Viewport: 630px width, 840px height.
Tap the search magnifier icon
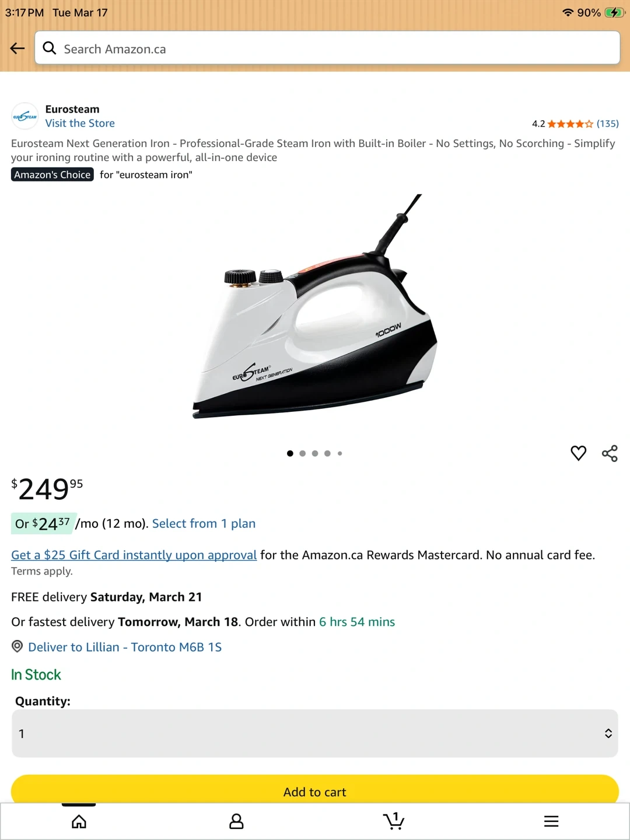pyautogui.click(x=50, y=48)
